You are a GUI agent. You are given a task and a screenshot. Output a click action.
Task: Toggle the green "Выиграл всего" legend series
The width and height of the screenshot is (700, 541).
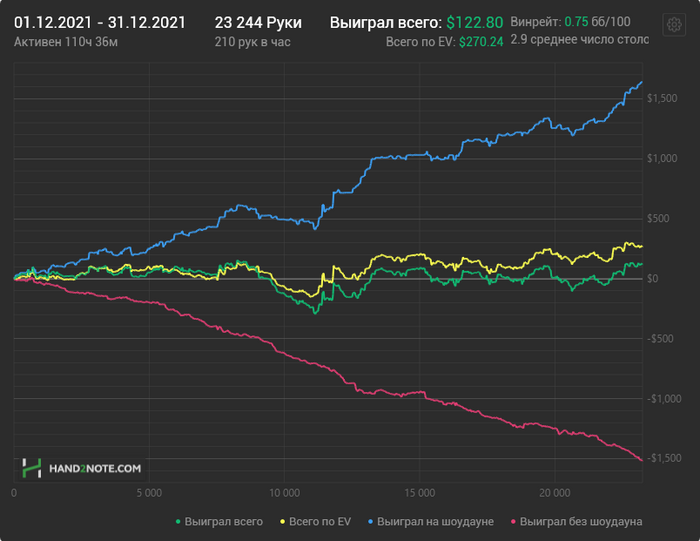(x=219, y=521)
